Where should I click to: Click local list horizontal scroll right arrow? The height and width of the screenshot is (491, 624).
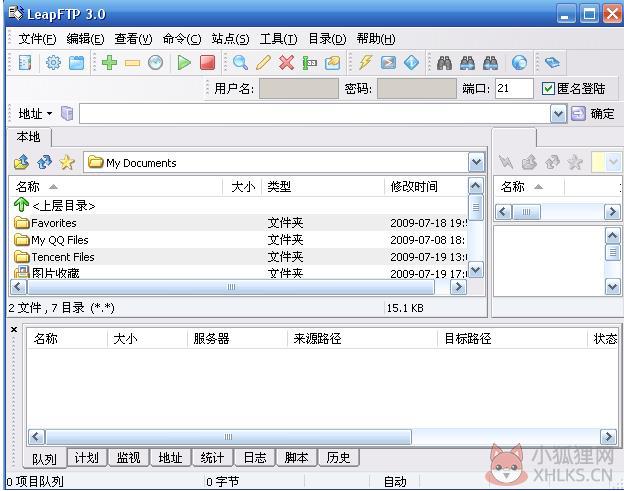[x=458, y=286]
